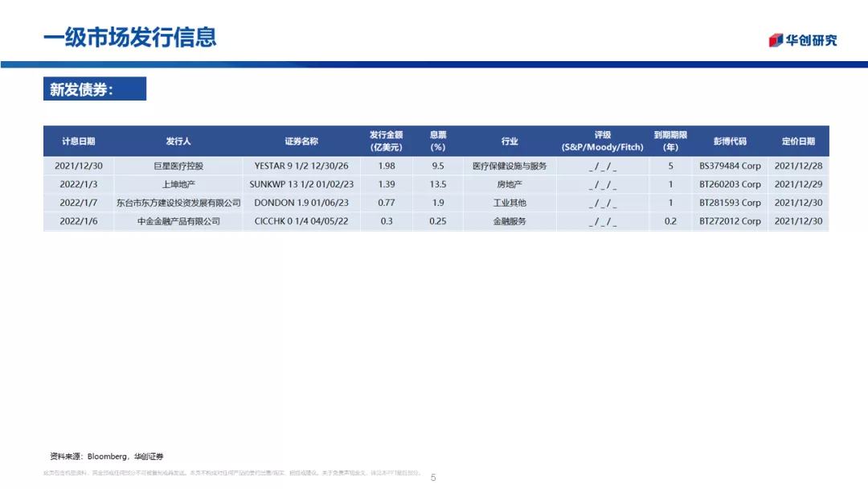Screen dimensions: 868x489
Task: Select coupon value 1.9
Action: 438,203
